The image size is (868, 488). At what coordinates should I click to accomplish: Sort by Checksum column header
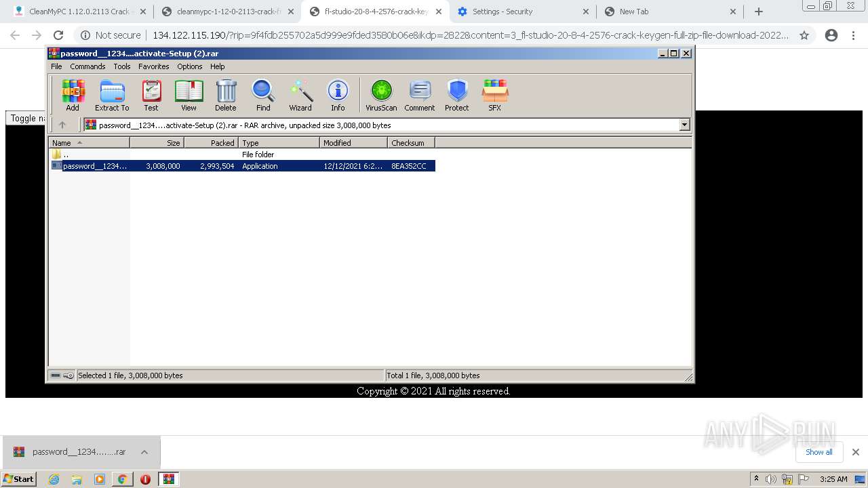(411, 143)
